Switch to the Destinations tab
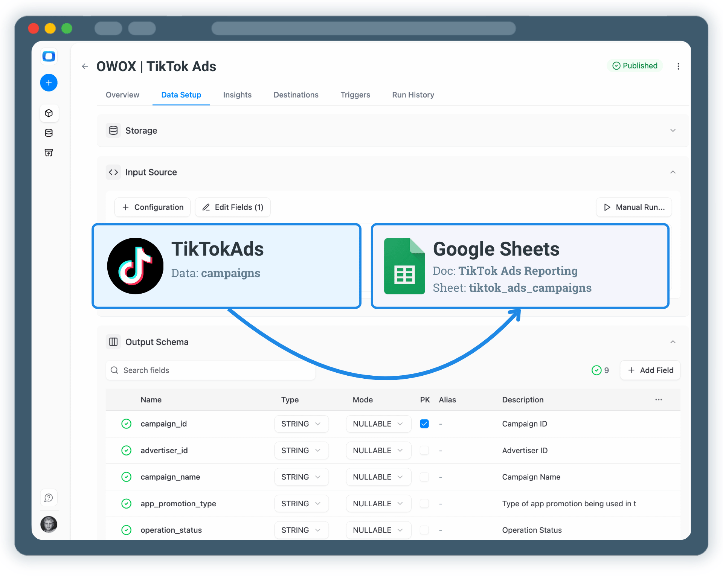 click(296, 95)
